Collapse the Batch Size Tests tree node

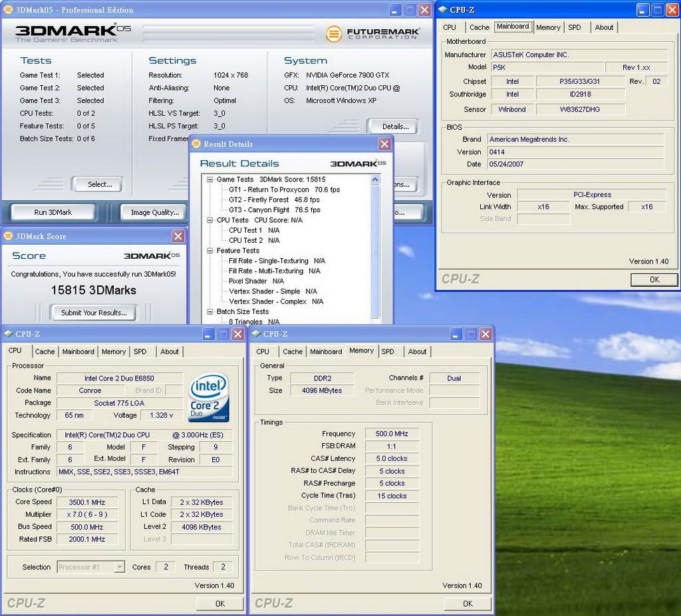tap(210, 311)
